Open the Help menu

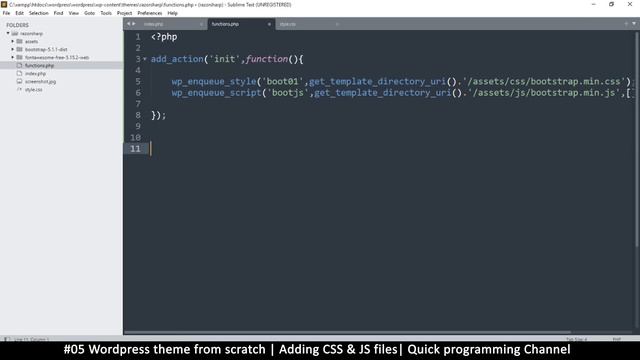pos(172,13)
